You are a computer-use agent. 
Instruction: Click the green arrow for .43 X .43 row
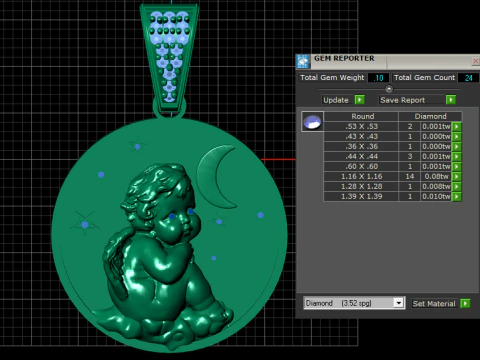(x=457, y=136)
